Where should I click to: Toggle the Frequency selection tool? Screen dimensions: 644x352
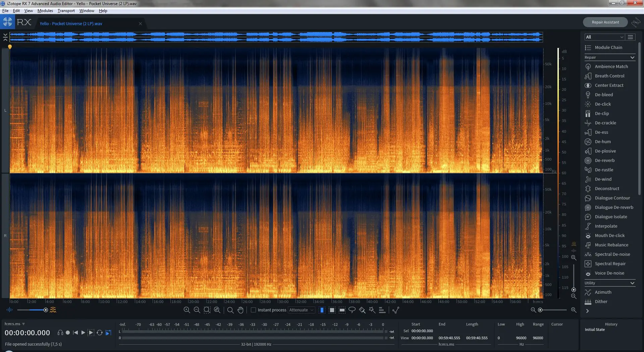click(x=342, y=310)
